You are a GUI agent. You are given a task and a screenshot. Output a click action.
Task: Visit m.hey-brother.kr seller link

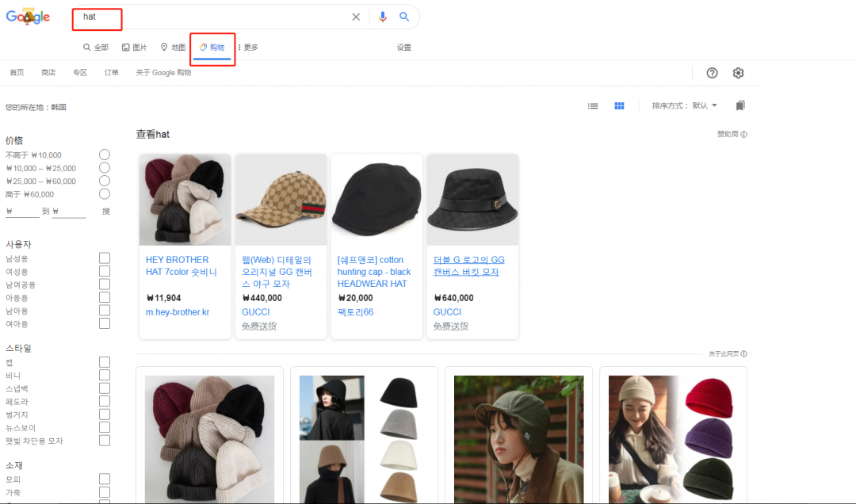pos(178,312)
